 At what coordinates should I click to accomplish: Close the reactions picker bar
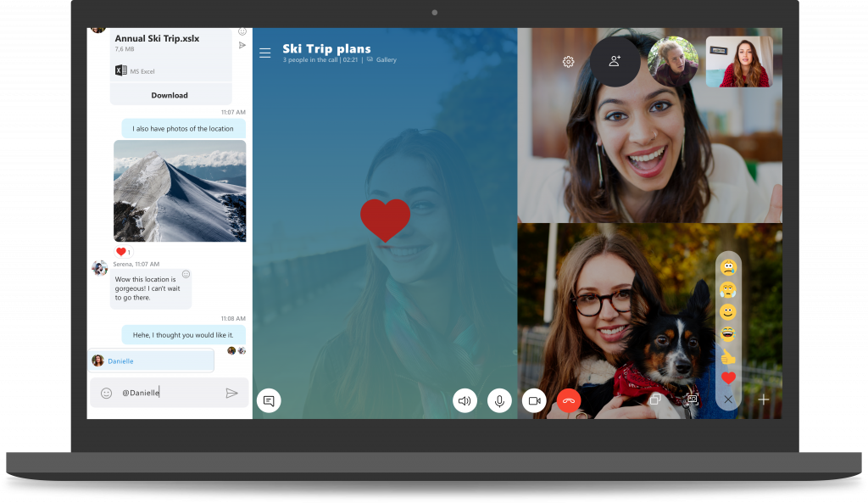[728, 400]
